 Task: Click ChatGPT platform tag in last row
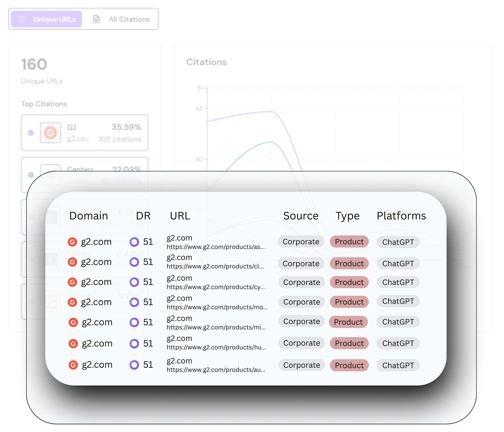[398, 365]
